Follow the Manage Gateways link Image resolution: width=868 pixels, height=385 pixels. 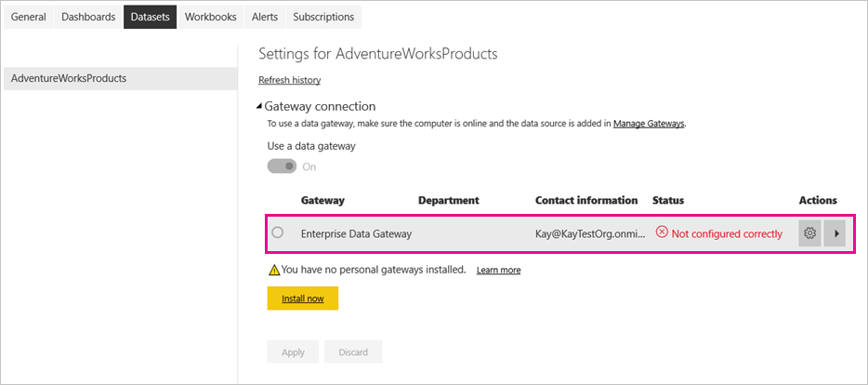(x=649, y=124)
